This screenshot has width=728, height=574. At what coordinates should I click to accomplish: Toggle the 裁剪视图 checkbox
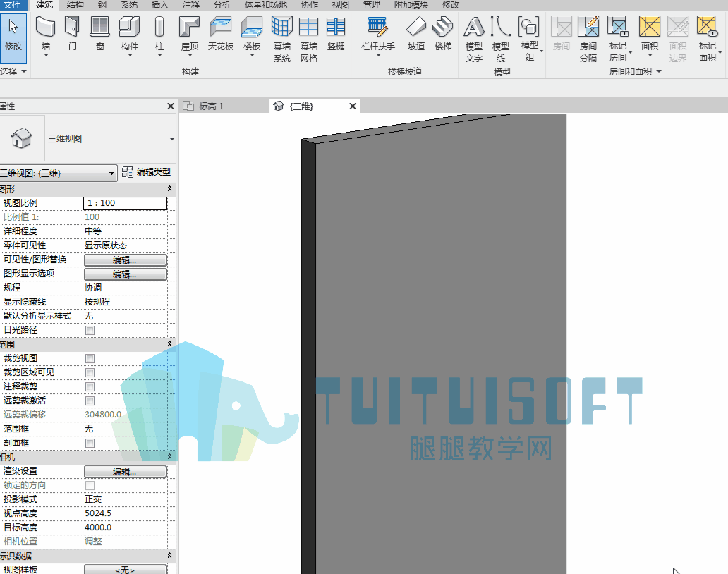coord(90,359)
